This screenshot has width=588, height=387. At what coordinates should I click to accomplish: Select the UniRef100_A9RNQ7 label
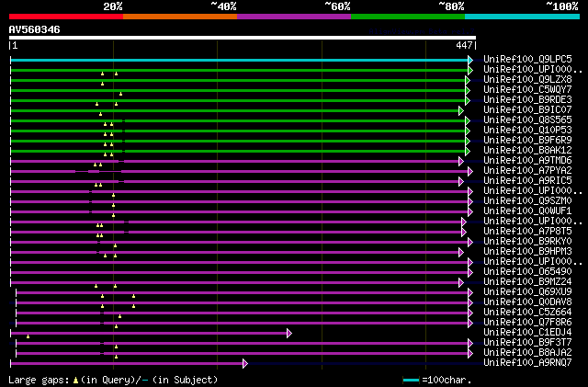click(x=527, y=363)
